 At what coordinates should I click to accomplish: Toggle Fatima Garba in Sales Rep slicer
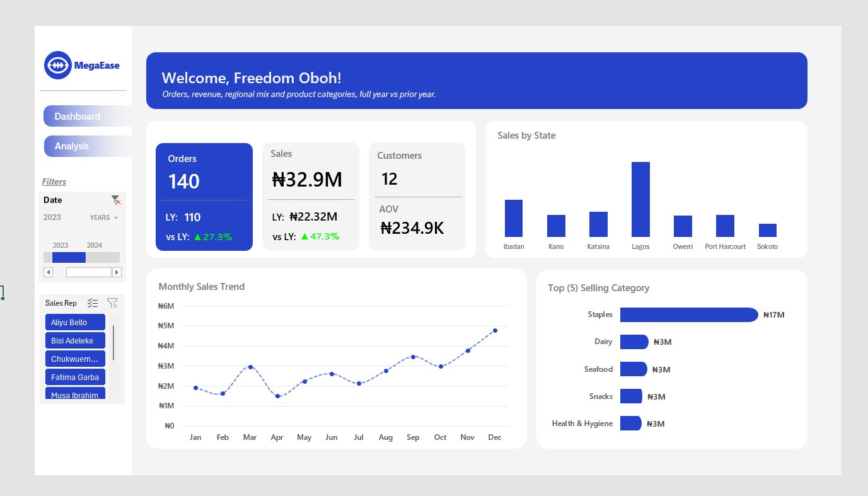[x=75, y=377]
